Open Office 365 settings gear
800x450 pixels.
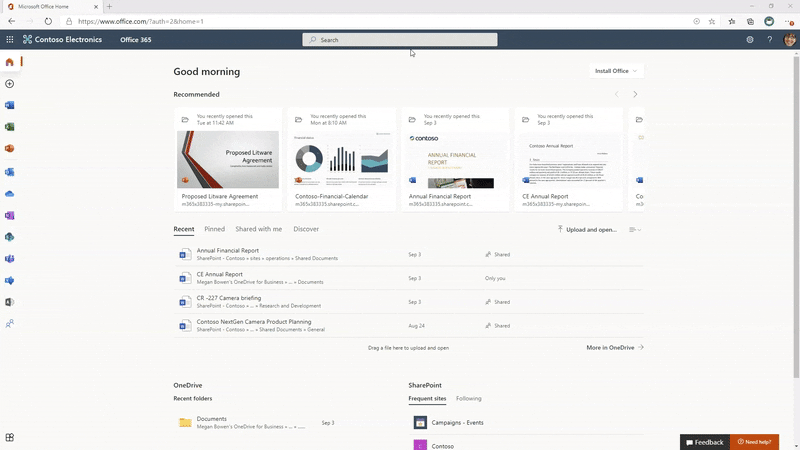749,39
